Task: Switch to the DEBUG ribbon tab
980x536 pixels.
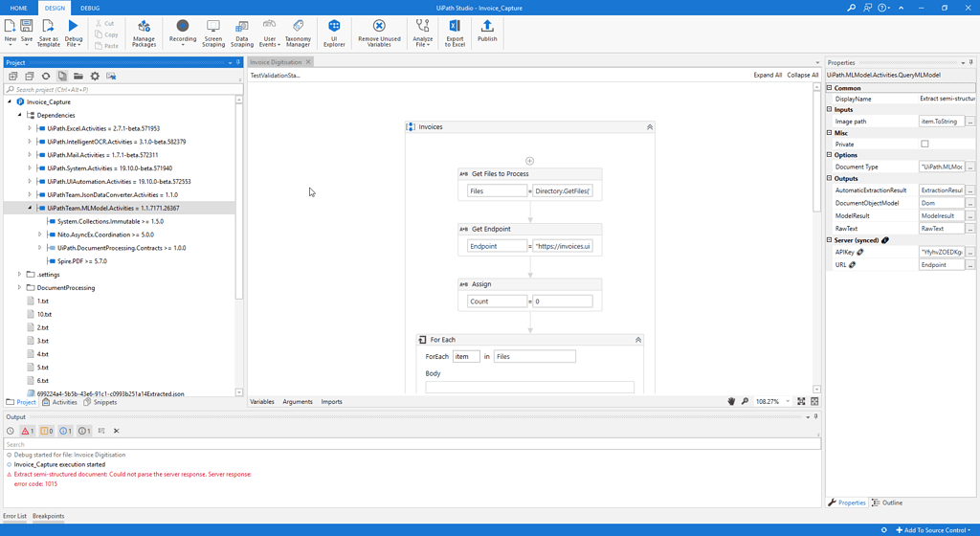Action: (90, 8)
